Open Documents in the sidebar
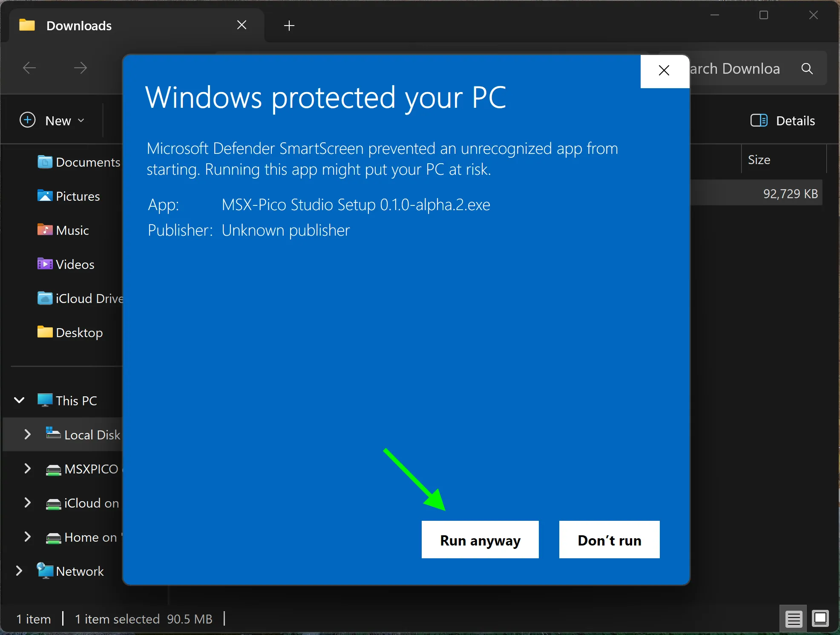The image size is (840, 635). click(79, 162)
